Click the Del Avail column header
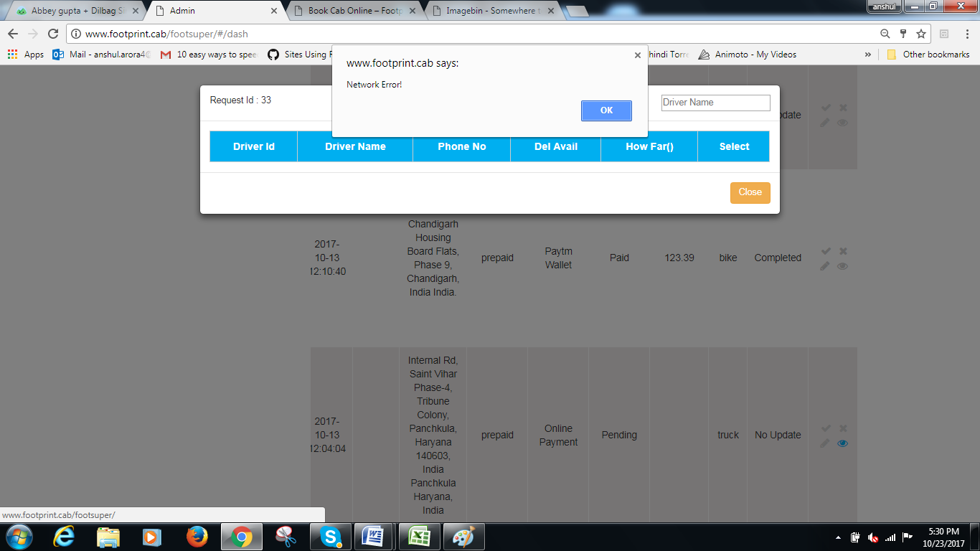The height and width of the screenshot is (551, 980). 556,146
